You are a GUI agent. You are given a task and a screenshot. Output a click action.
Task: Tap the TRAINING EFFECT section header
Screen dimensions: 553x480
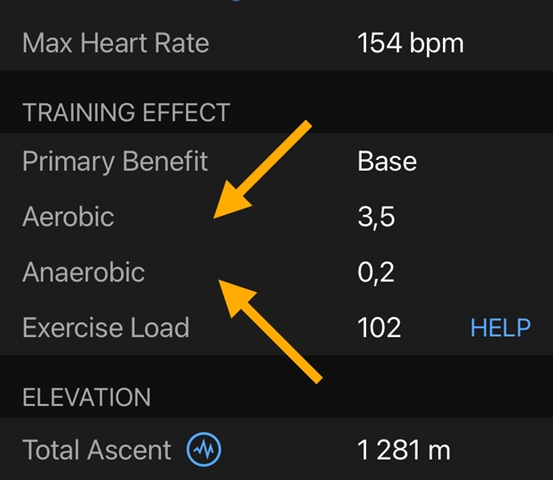pyautogui.click(x=126, y=112)
